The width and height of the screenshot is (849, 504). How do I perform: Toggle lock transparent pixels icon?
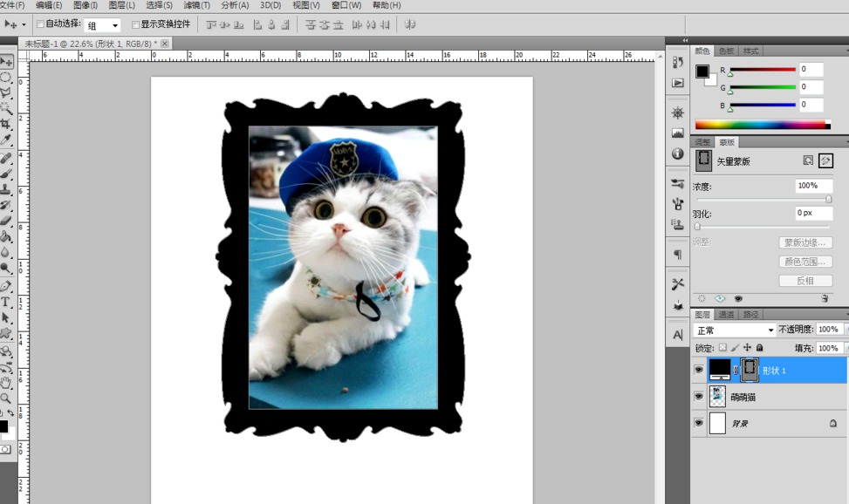coord(722,348)
